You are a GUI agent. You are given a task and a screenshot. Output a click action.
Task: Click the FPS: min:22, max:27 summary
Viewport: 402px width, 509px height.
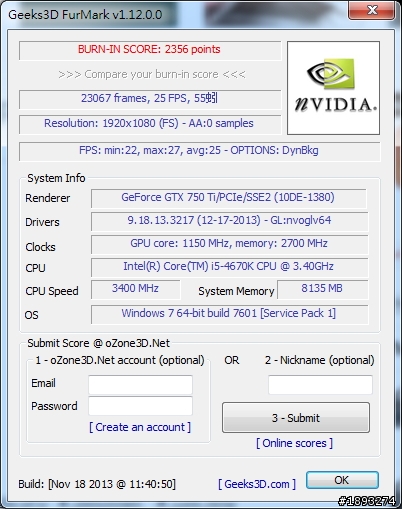(x=199, y=150)
